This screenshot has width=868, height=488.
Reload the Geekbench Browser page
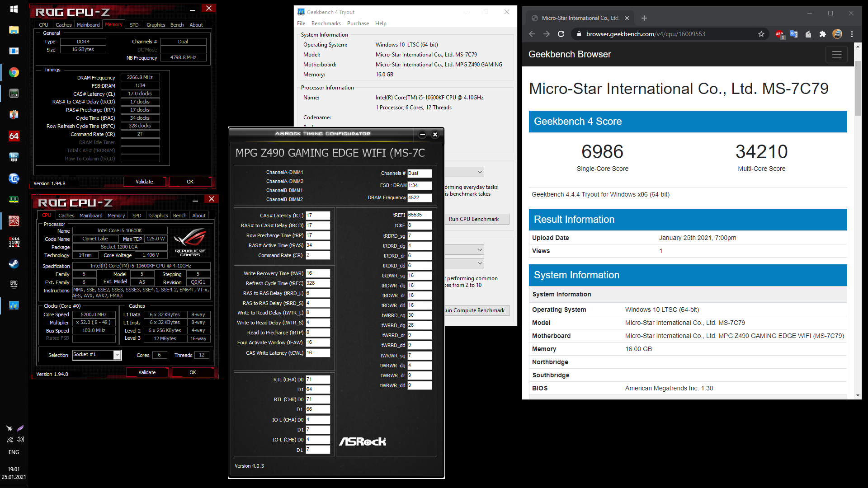tap(561, 34)
